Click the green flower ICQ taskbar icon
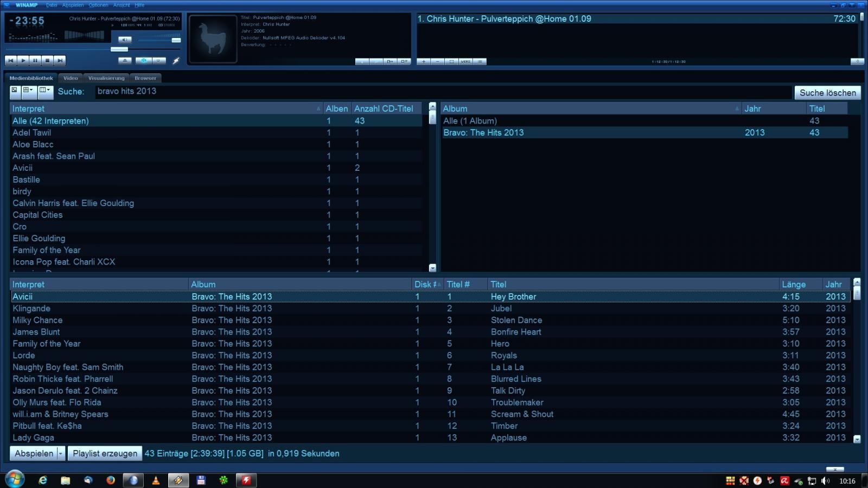This screenshot has width=868, height=488. (x=224, y=480)
